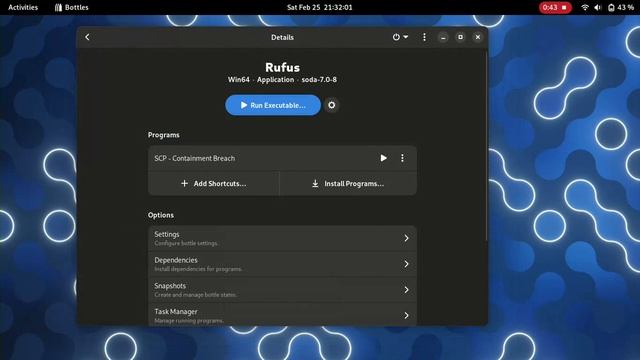Open SCP - Containment Breach program options menu
Image resolution: width=640 pixels, height=360 pixels.
[x=402, y=158]
